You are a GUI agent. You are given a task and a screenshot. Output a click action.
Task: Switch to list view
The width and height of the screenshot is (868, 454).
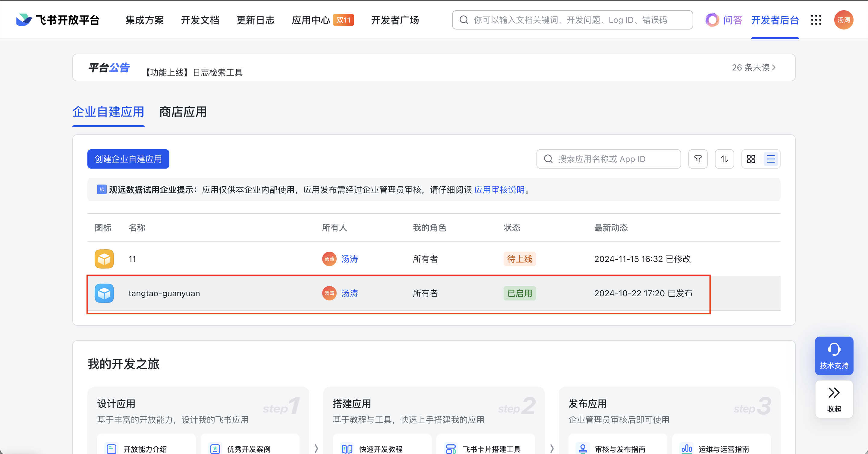tap(771, 159)
